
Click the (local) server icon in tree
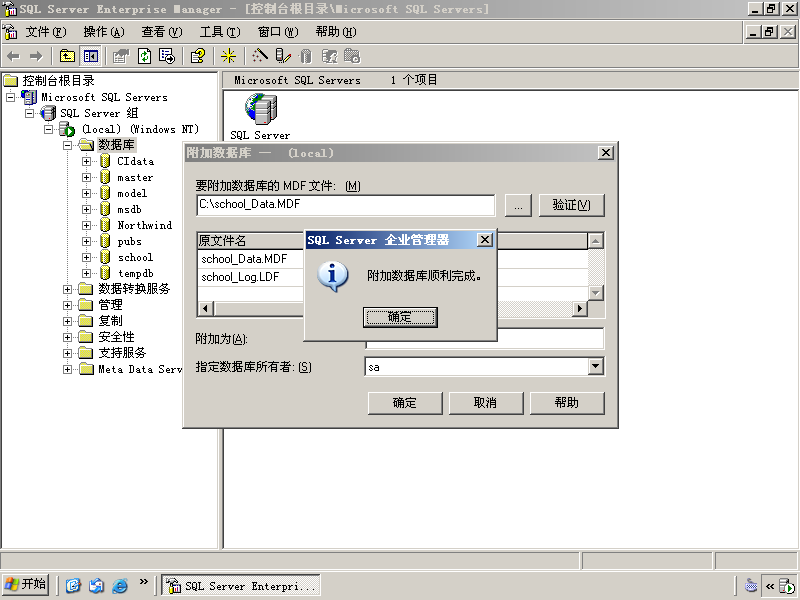(67, 129)
